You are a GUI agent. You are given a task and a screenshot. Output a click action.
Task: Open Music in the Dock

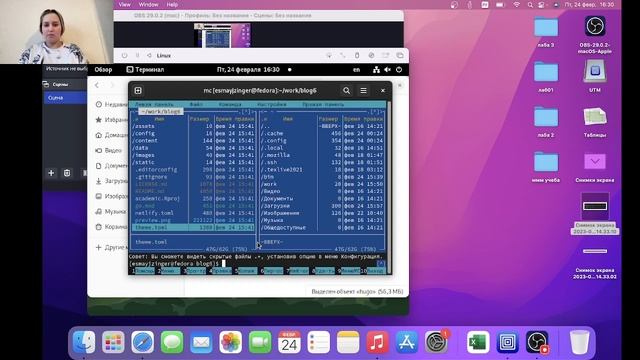[378, 342]
